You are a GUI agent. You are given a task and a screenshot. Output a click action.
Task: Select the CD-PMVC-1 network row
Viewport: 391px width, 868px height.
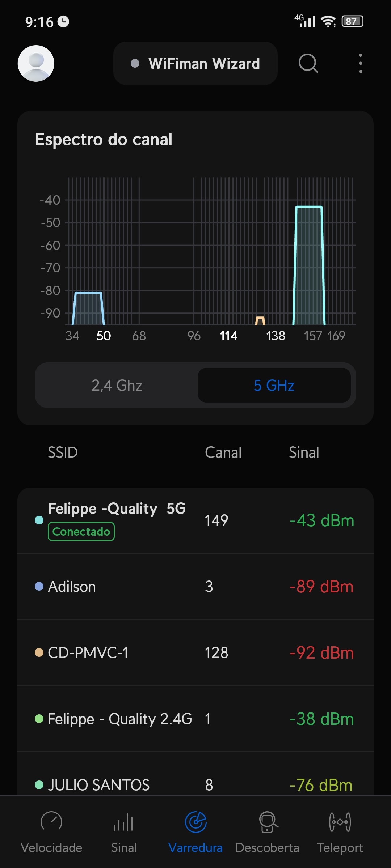coord(195,652)
